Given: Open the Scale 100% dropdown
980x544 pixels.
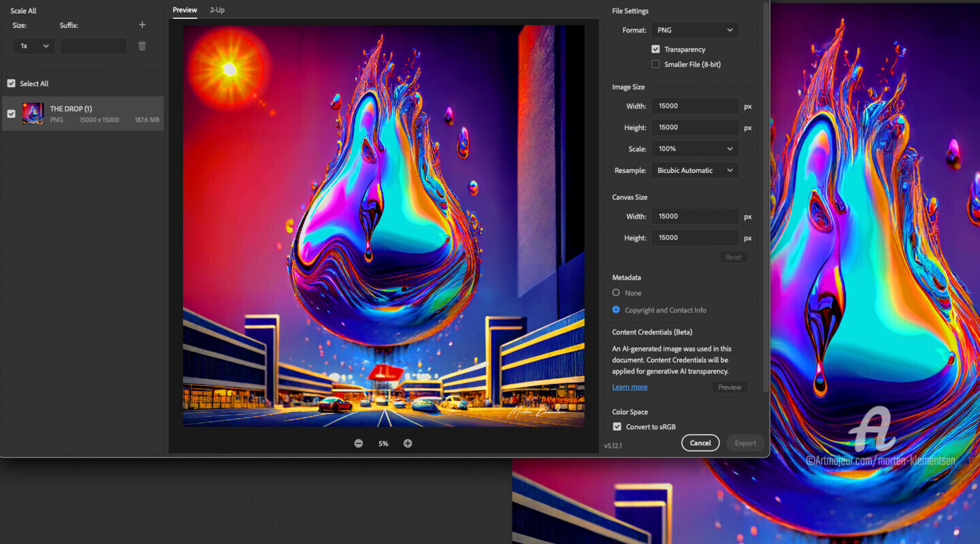Looking at the screenshot, I should [x=695, y=148].
